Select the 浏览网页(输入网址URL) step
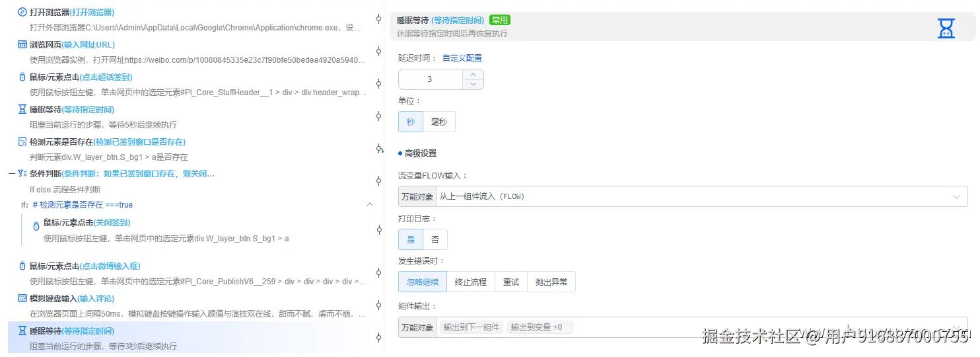 coord(72,44)
